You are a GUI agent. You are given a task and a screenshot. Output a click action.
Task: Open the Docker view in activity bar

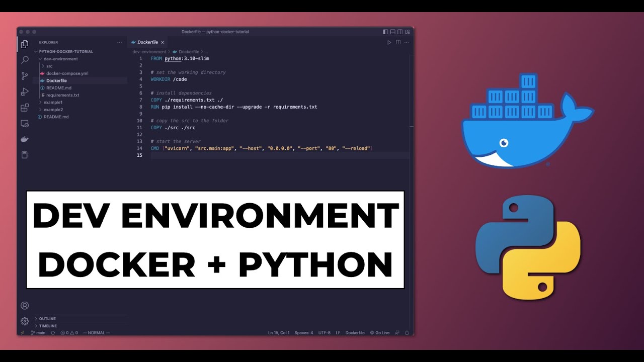(x=25, y=139)
